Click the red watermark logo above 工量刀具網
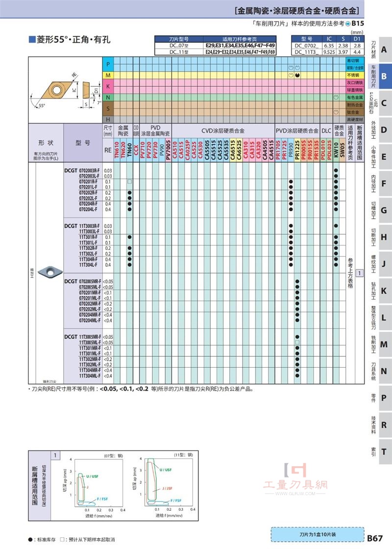This screenshot has width=392, height=549. coord(296,470)
